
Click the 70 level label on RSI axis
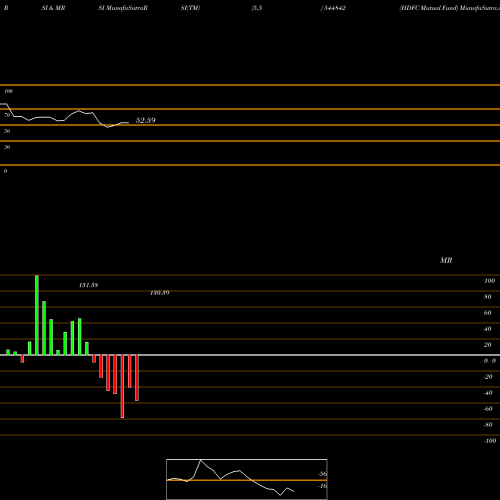pyautogui.click(x=7, y=115)
